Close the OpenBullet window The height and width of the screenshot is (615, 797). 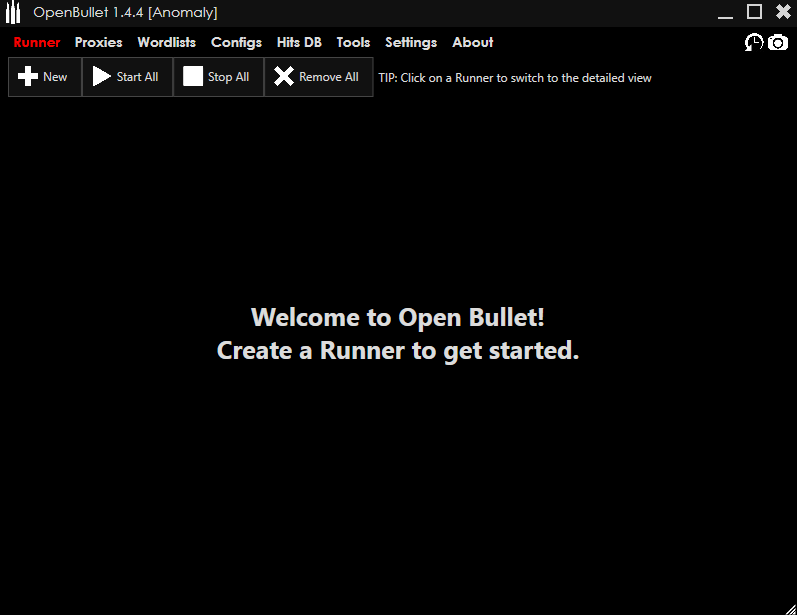(x=783, y=12)
